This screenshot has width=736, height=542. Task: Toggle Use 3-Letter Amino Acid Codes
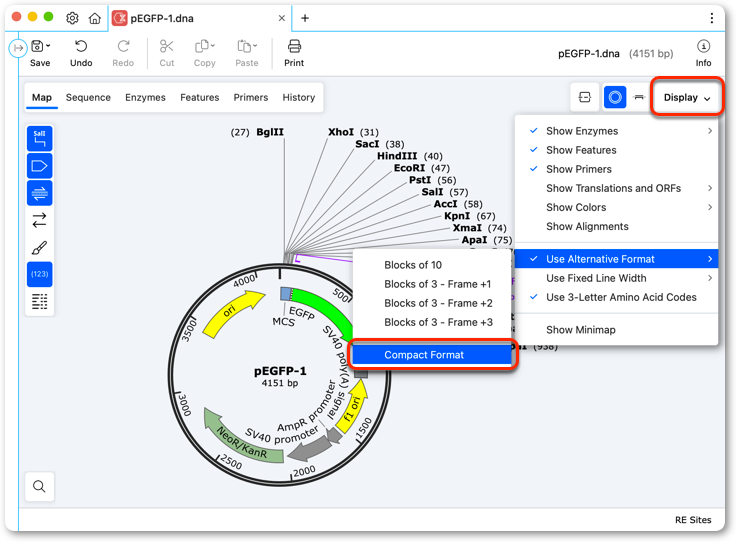pyautogui.click(x=616, y=297)
